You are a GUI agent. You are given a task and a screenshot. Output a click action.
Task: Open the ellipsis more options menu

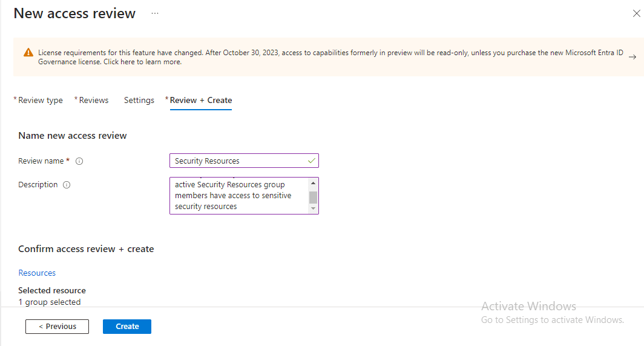tap(155, 13)
